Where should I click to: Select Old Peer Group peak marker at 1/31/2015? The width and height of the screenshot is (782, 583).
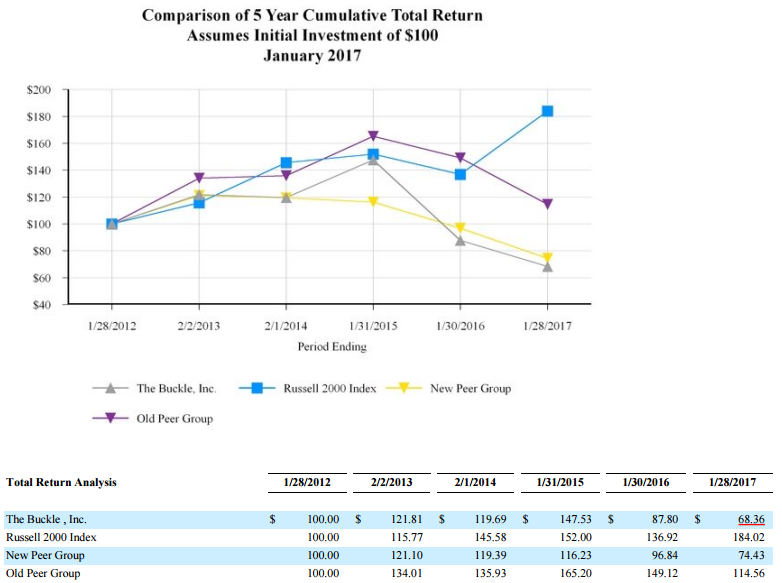373,136
